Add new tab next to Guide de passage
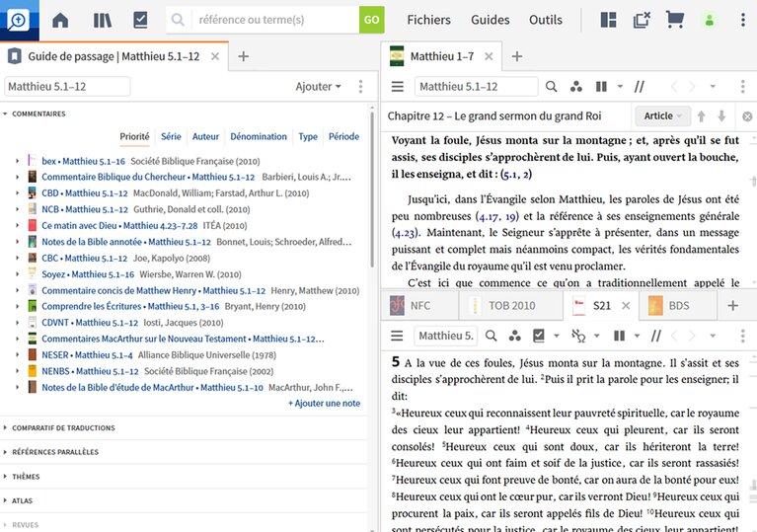Viewport: 757px width, 532px height. (244, 56)
